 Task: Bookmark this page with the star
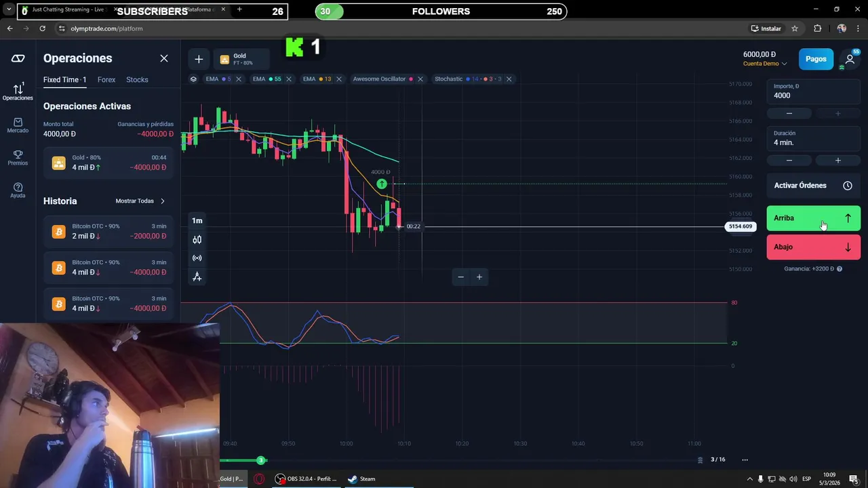coord(795,28)
